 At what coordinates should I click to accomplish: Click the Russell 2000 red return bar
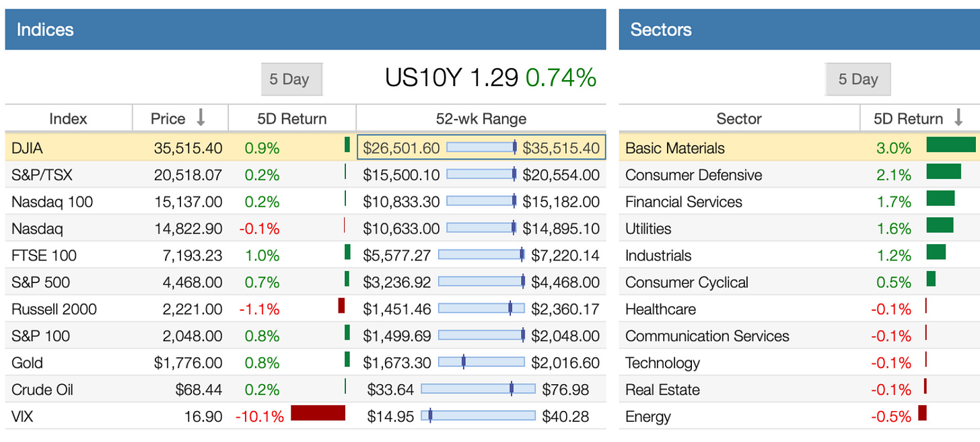tap(341, 305)
